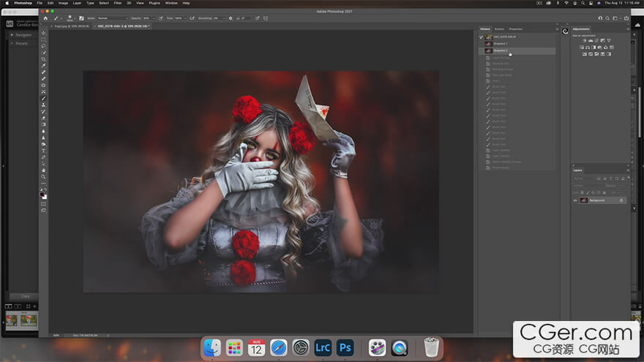Open Safari from the Dock

[279, 347]
